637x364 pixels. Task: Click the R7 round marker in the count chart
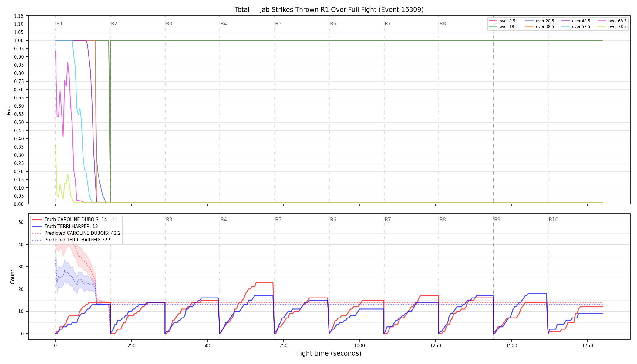[x=388, y=220]
